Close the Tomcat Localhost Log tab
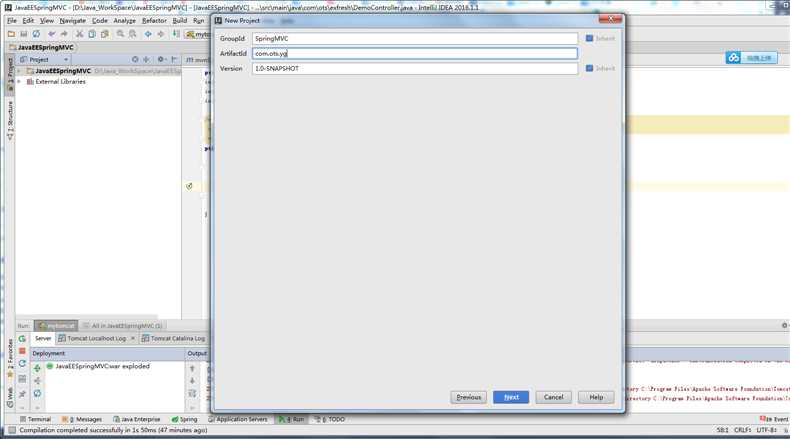The width and height of the screenshot is (790, 439). [x=133, y=338]
